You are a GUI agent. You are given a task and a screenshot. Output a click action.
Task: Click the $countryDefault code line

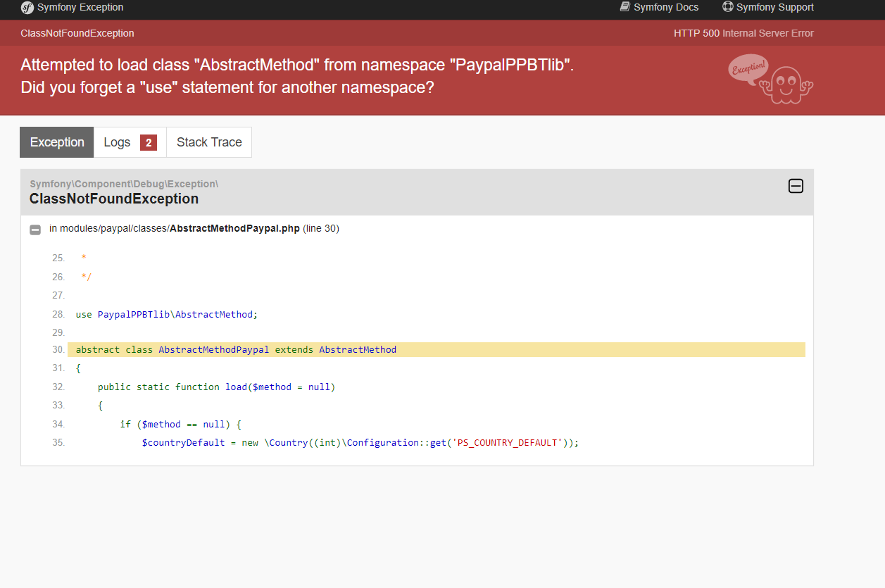pyautogui.click(x=360, y=443)
